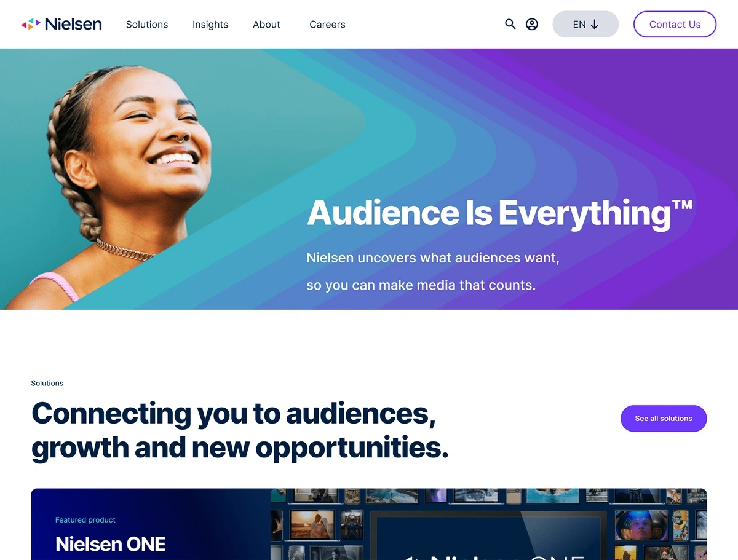Open the Nielsen ONE featured product title
This screenshot has width=738, height=560.
pos(111,544)
